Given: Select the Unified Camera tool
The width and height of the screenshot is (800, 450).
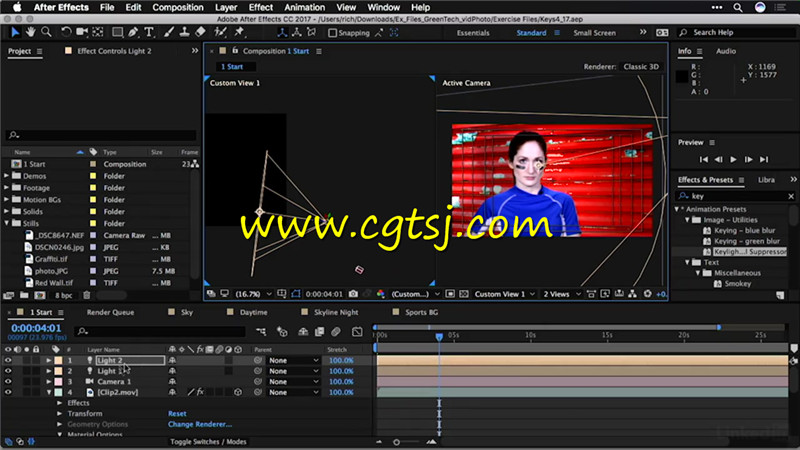Looking at the screenshot, I should [x=82, y=32].
